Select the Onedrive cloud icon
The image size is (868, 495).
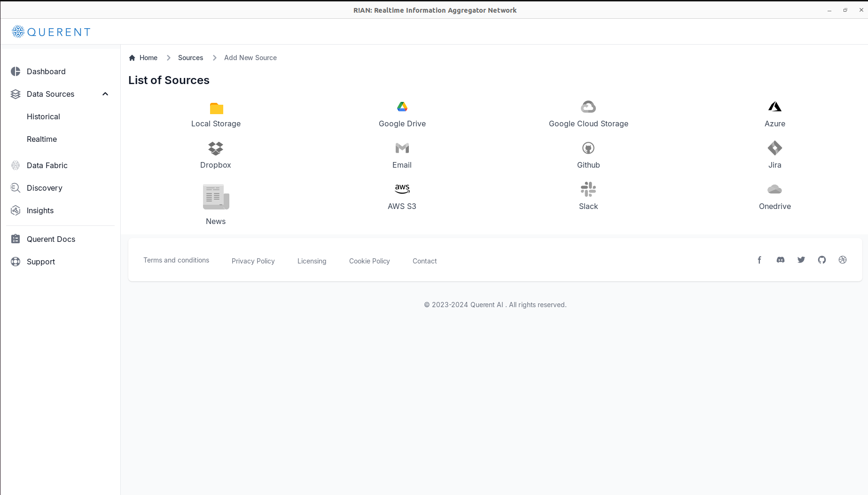(x=775, y=189)
